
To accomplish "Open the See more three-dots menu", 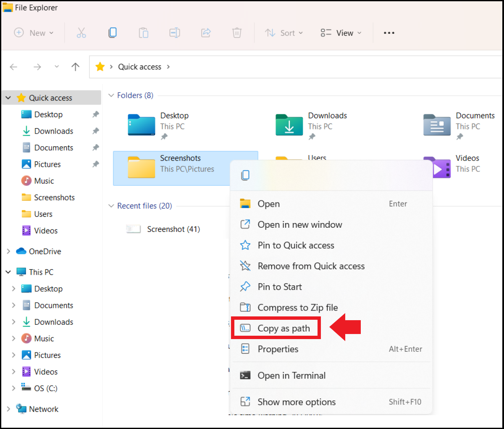I will click(x=389, y=33).
